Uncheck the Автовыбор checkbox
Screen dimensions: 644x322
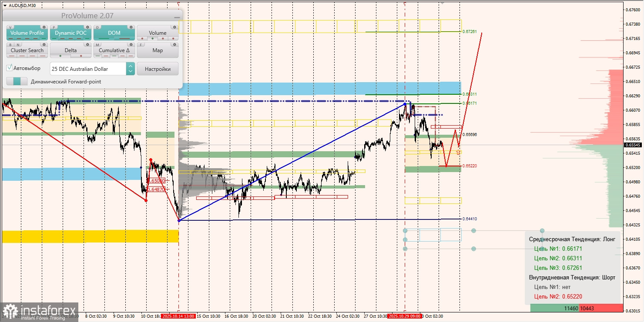coord(10,68)
